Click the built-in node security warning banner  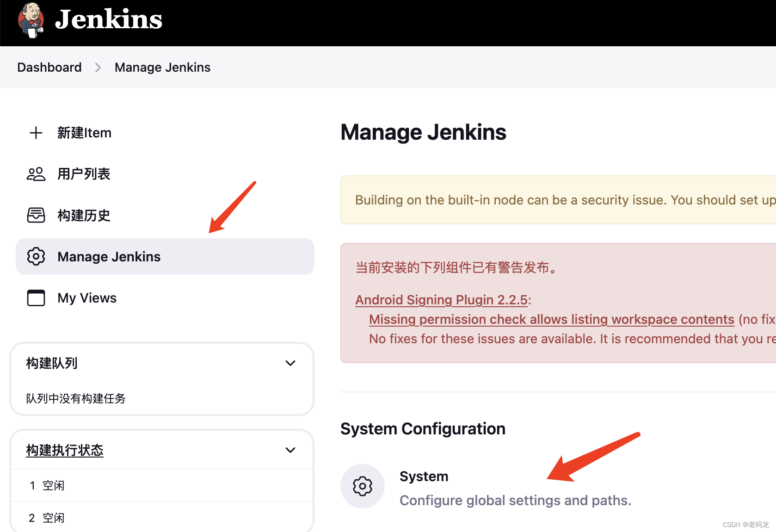point(558,200)
